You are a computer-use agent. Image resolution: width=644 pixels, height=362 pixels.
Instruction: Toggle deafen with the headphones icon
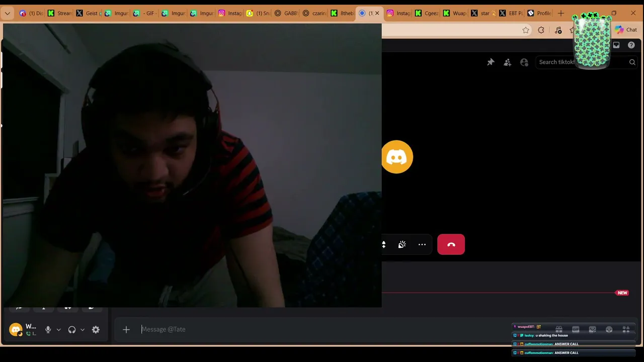click(72, 330)
